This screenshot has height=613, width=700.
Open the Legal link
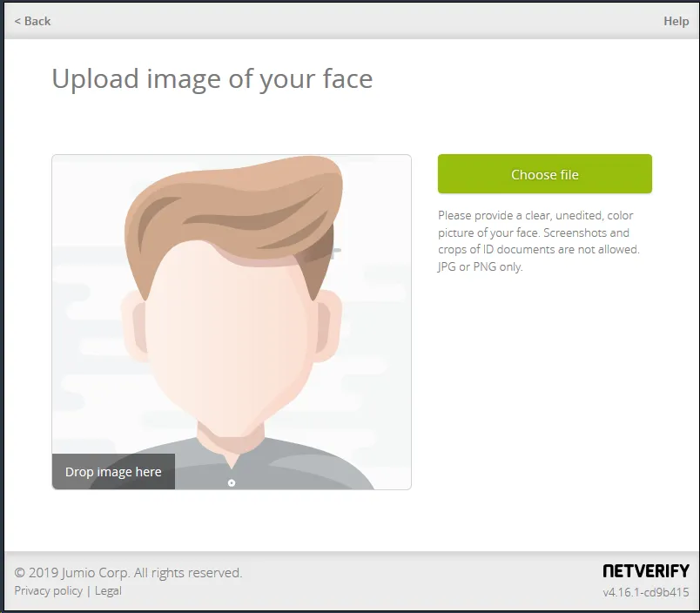(x=108, y=590)
